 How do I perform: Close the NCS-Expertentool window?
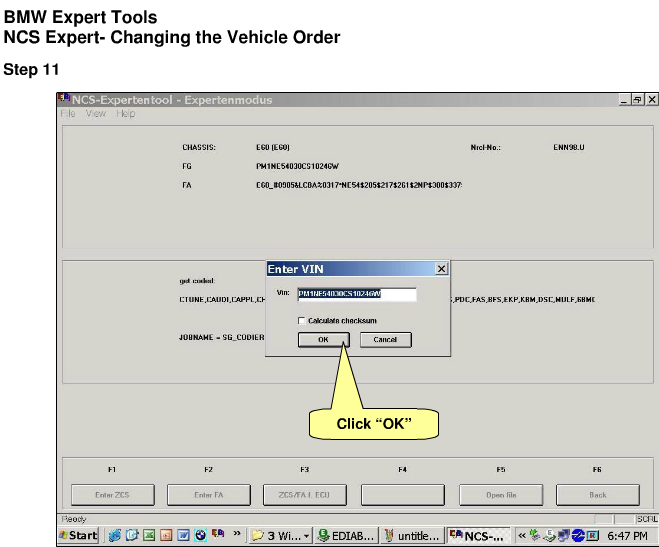click(x=652, y=100)
